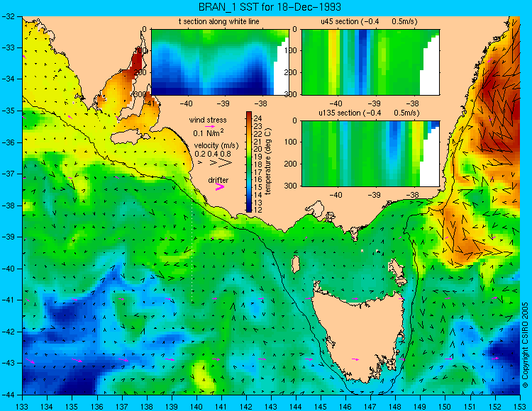Click the -39 tick under the u45 section inset
532x411 pixels.
pos(375,103)
